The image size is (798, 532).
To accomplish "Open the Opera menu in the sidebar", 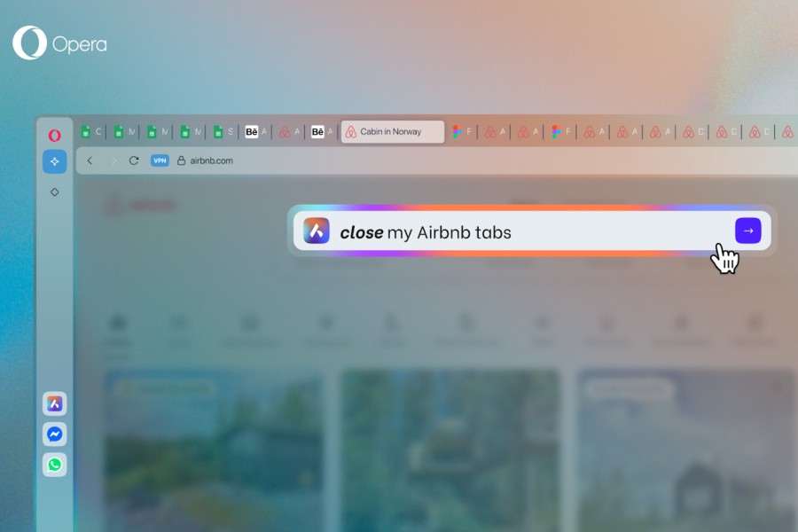I will click(54, 135).
